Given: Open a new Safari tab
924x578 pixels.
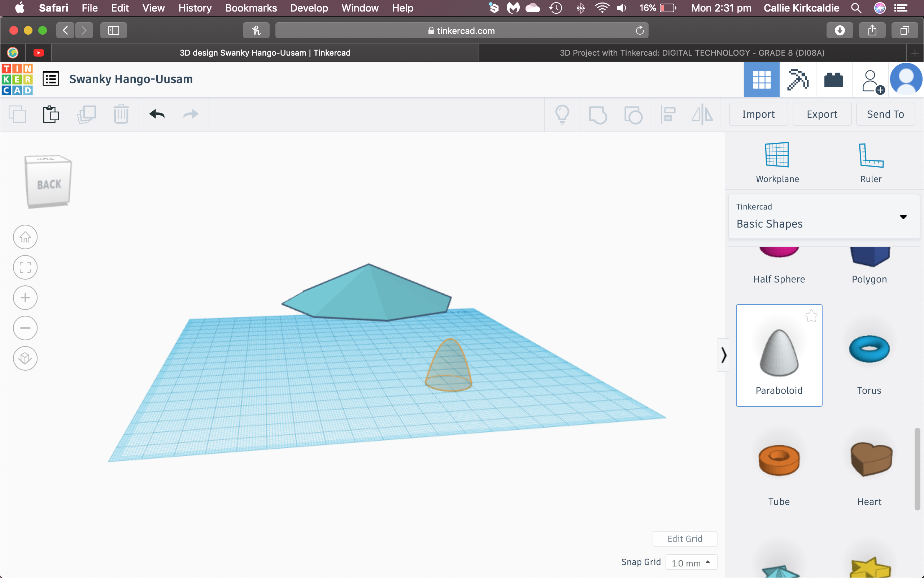Looking at the screenshot, I should pos(915,53).
